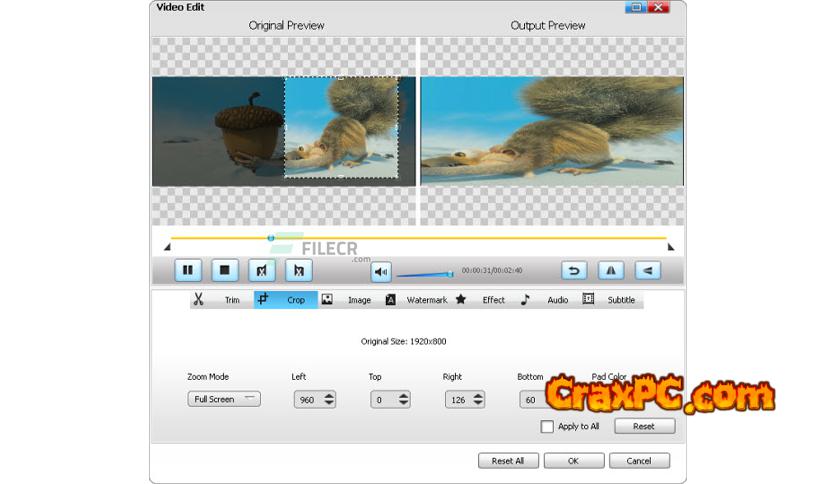
Task: Click the Right crop value field
Action: 458,399
